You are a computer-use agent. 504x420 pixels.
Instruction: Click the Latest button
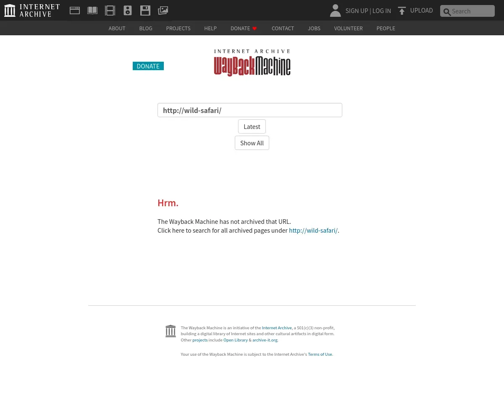pyautogui.click(x=252, y=126)
